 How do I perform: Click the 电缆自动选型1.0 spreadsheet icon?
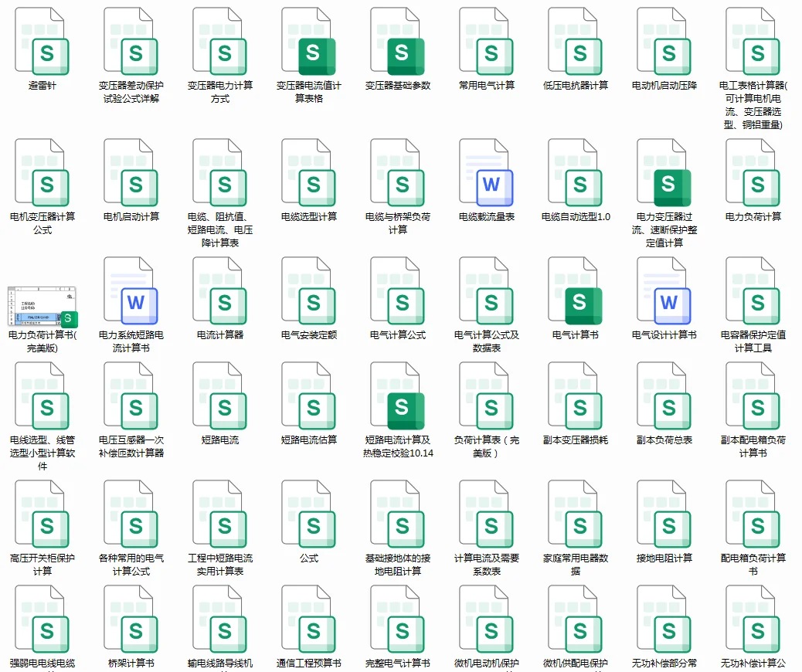pos(576,173)
